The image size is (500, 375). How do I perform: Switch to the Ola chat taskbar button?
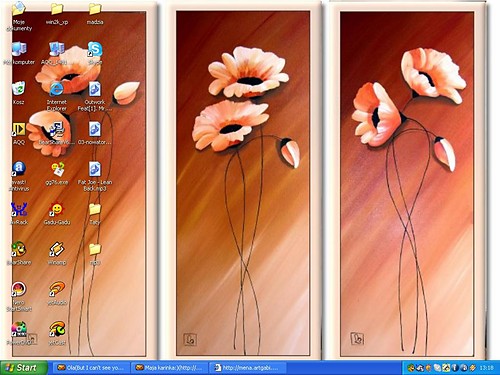coord(91,368)
